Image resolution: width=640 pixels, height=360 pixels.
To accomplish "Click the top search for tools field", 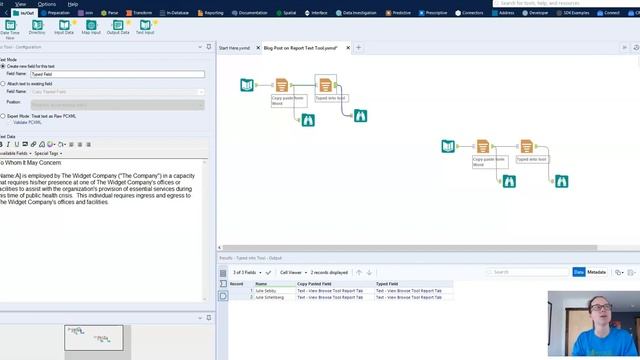I will [x=567, y=3].
